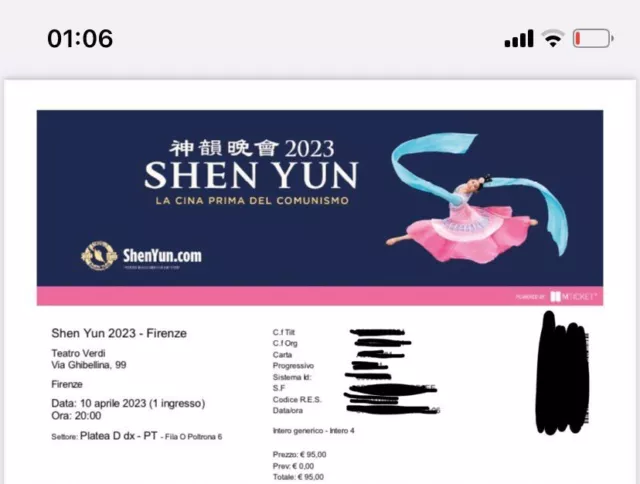Click the blacked-out barcode area
The width and height of the screenshot is (640, 484).
(x=562, y=373)
